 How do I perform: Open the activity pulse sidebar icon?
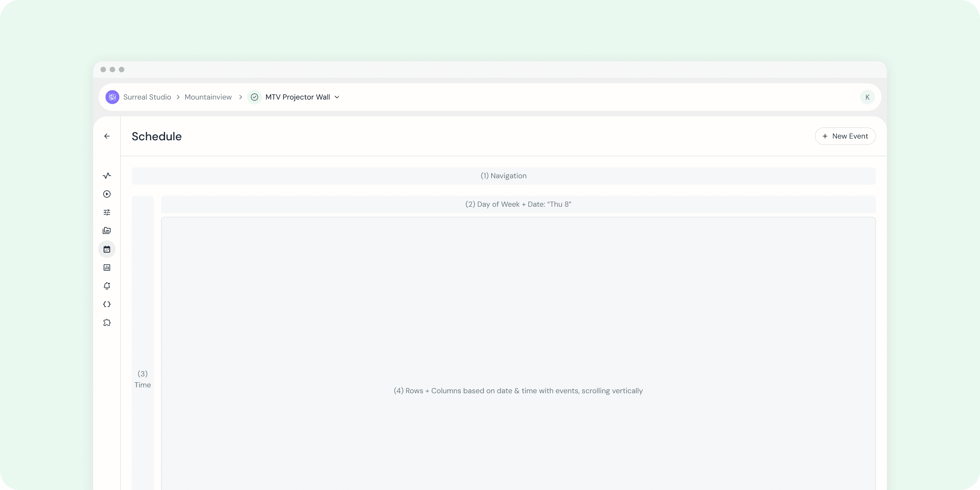[x=107, y=175]
